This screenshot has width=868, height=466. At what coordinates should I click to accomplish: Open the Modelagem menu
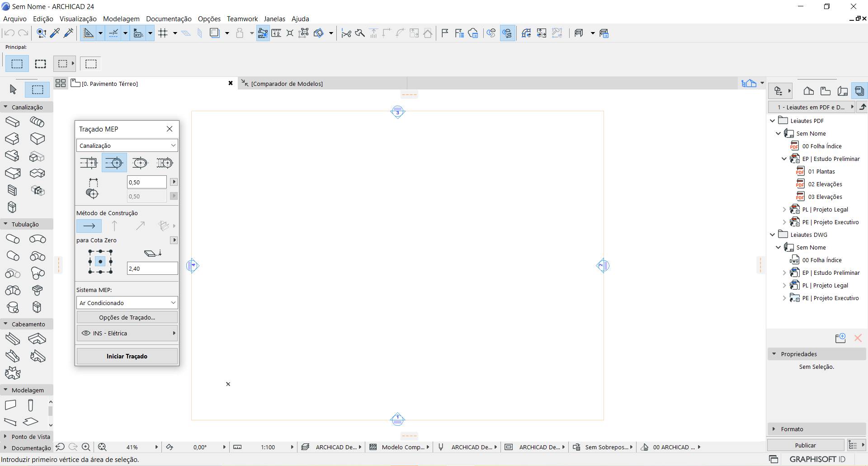121,19
